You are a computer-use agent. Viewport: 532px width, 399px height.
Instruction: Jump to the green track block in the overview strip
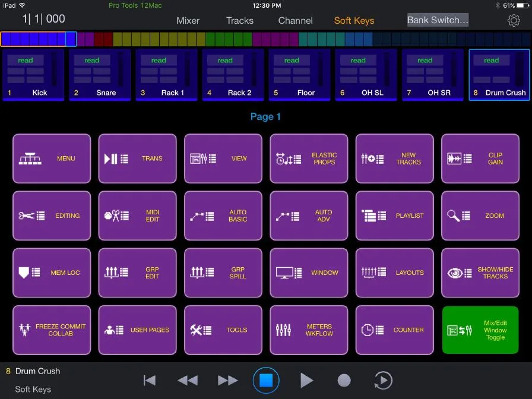(x=229, y=39)
